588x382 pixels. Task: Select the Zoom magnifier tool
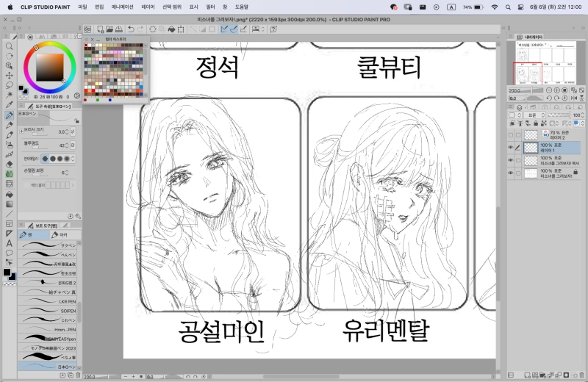[x=10, y=46]
